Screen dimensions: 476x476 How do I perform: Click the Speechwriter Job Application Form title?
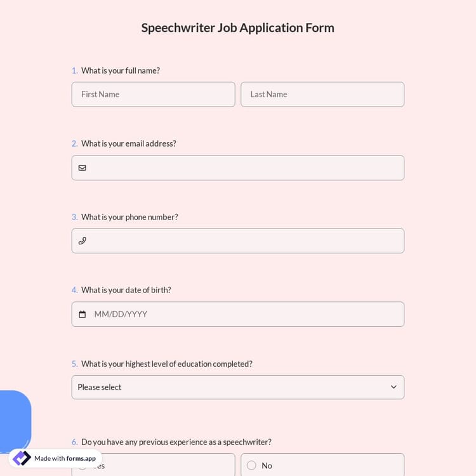(x=237, y=28)
